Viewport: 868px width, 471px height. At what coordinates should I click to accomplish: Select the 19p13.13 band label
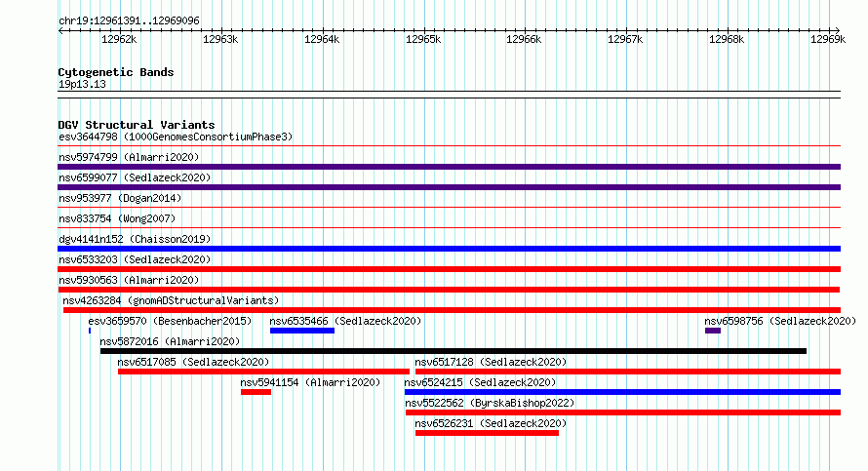point(82,84)
